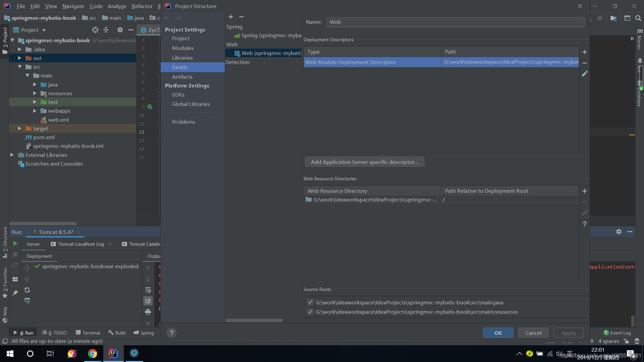Select Web Module Deployment Descriptor row

[x=441, y=62]
